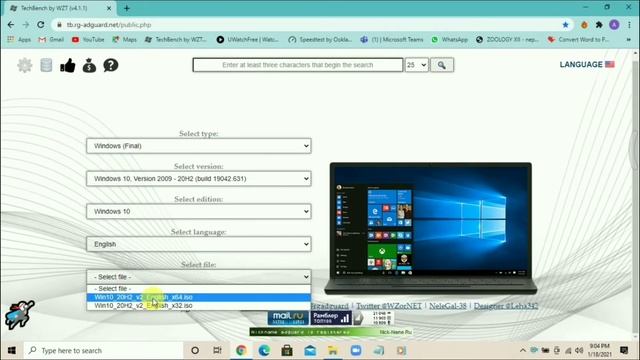This screenshot has width=640, height=360.
Task: Open the gear settings icon
Action: (24, 65)
